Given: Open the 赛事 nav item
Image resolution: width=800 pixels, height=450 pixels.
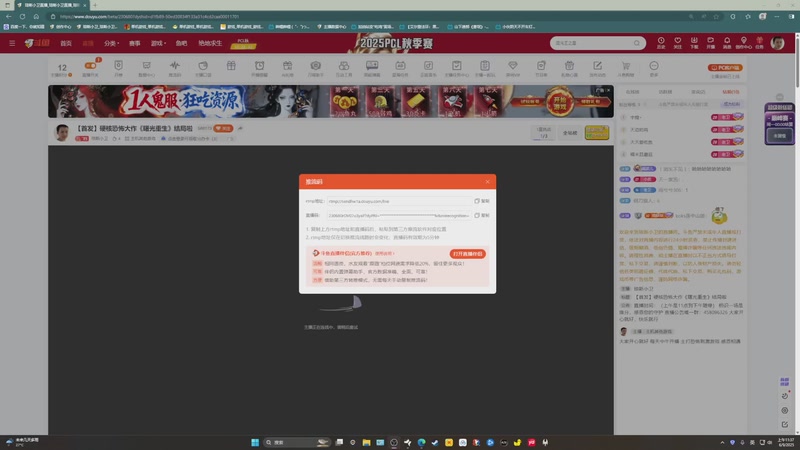Looking at the screenshot, I should (135, 43).
